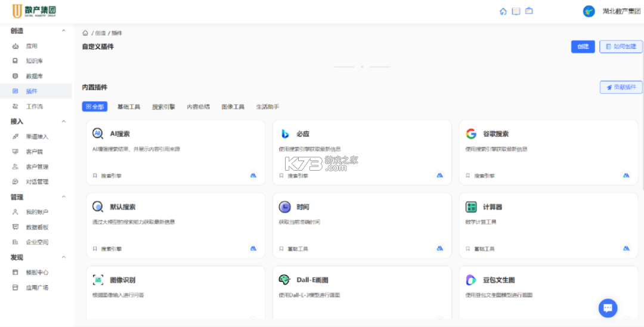
Task: Collapse the 发现 sidebar section
Action: 64,257
